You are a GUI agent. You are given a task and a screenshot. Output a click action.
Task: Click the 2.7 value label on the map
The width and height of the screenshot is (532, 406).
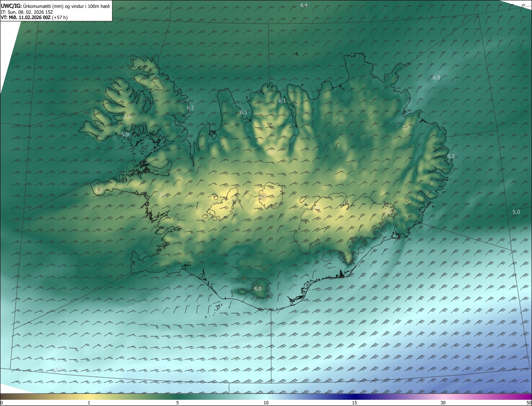[406, 127]
